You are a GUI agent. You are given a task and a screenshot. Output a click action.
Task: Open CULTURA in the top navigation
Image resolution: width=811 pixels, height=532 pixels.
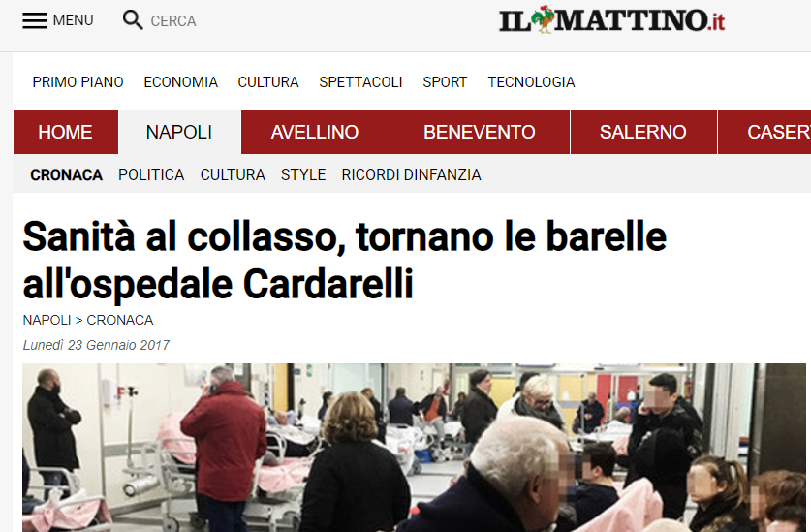tap(268, 82)
